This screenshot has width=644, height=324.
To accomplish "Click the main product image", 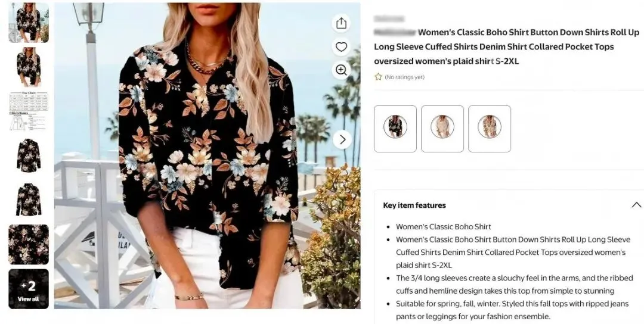I will click(x=208, y=156).
